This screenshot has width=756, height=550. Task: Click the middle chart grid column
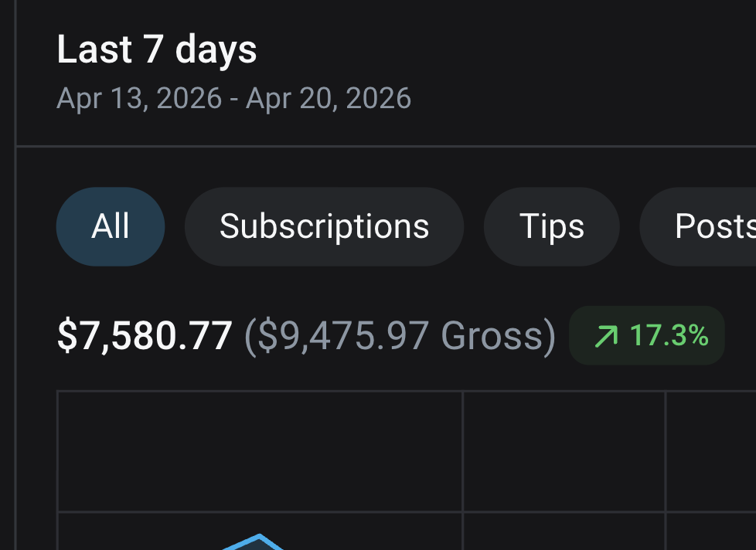[564, 470]
